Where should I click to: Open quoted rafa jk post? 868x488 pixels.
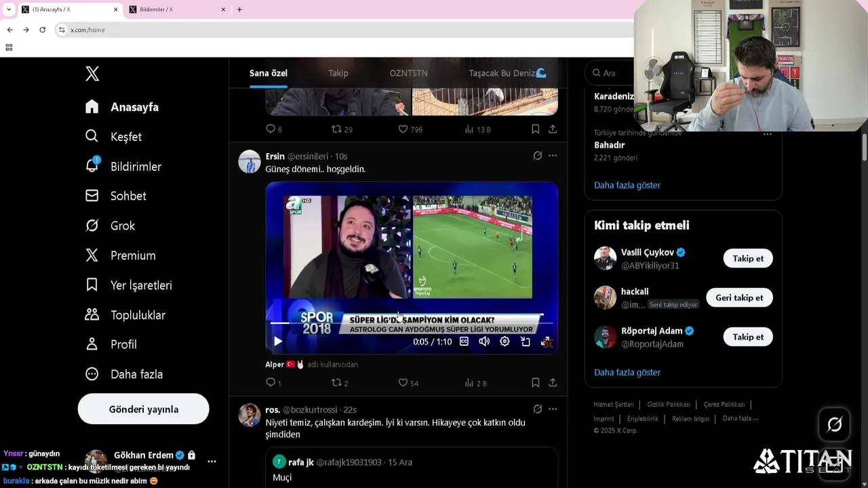coord(411,468)
